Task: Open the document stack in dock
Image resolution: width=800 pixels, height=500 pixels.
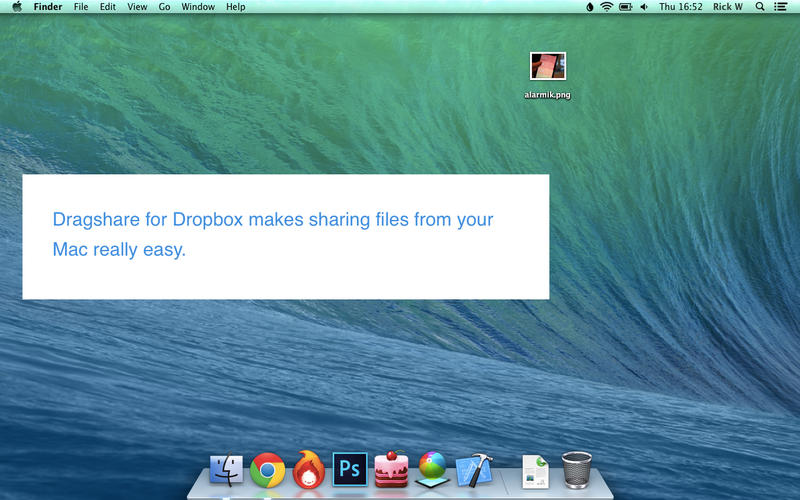Action: [x=536, y=469]
